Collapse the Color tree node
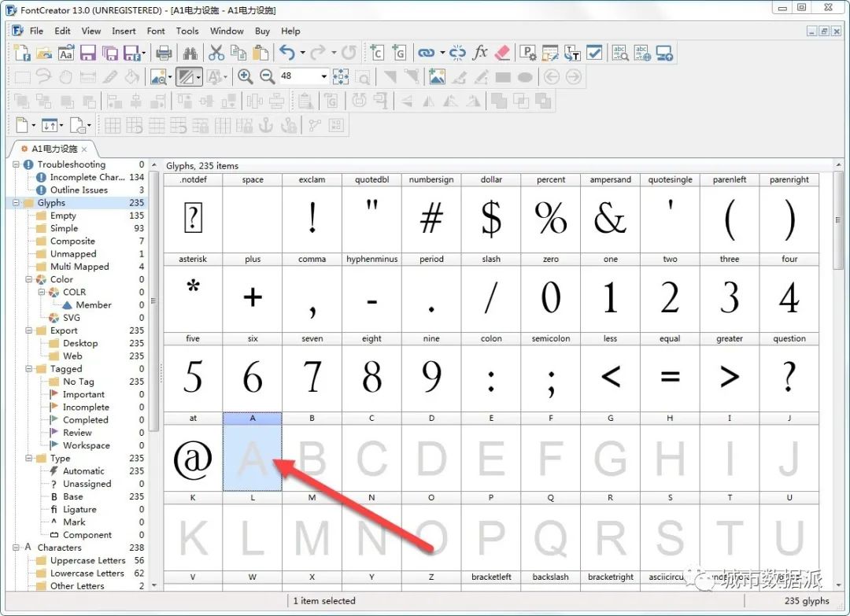 point(29,279)
